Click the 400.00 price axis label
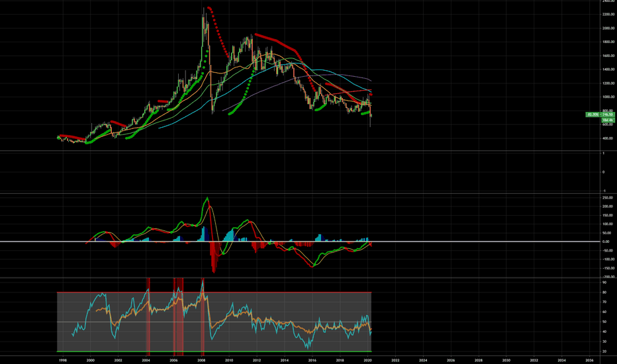Screen dimensions: 617x364 point(608,138)
